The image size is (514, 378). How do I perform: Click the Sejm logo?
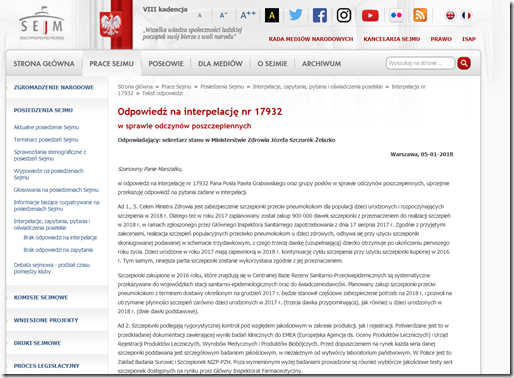pyautogui.click(x=41, y=23)
